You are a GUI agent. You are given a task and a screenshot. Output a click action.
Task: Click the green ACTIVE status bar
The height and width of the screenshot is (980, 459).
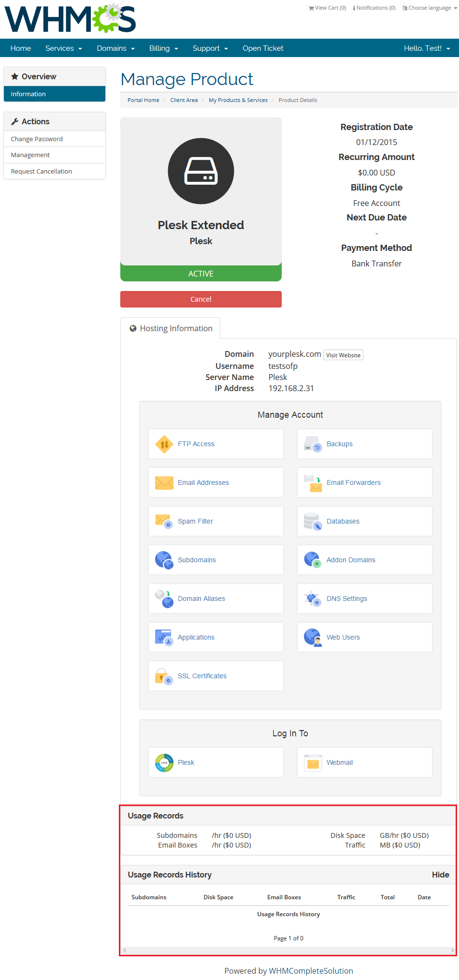(x=201, y=273)
